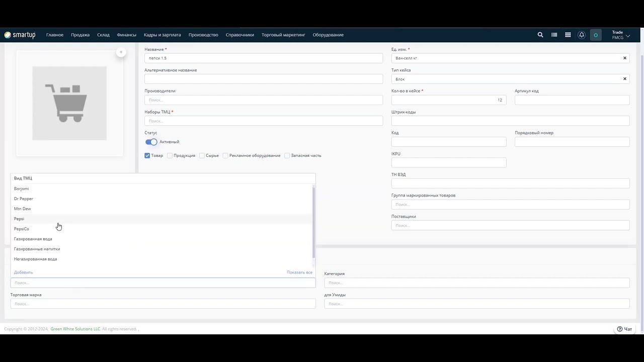Open the apps grid icon in header
This screenshot has width=644, height=362.
[x=568, y=35]
